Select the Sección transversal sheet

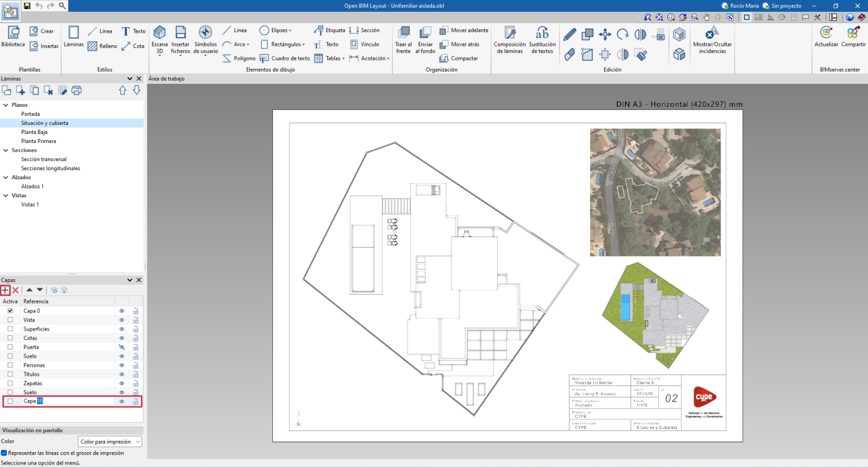click(x=45, y=159)
